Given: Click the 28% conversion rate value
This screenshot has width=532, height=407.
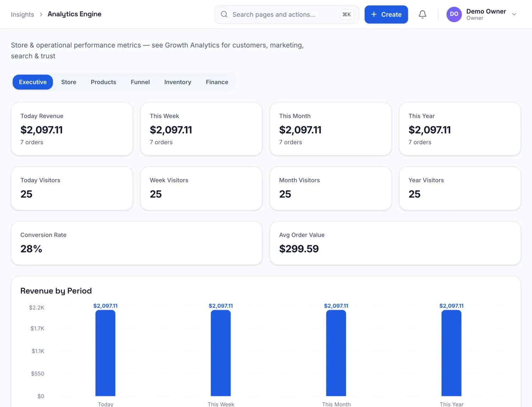Looking at the screenshot, I should [x=31, y=249].
